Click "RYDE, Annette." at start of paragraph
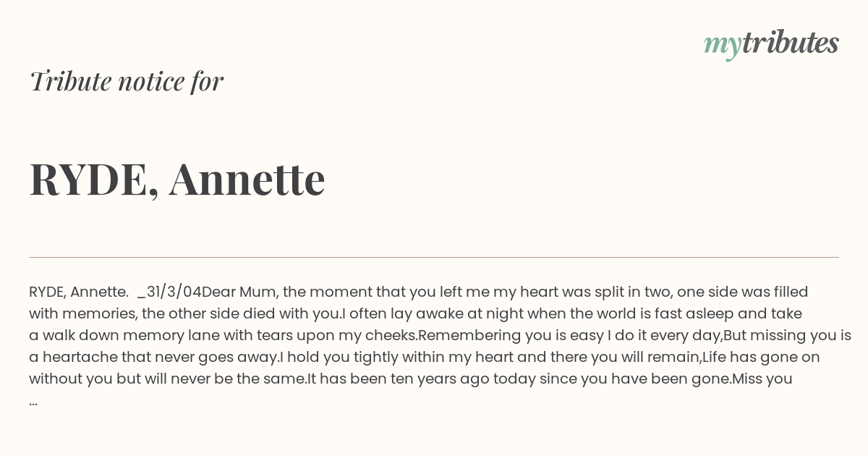 pyautogui.click(x=79, y=292)
